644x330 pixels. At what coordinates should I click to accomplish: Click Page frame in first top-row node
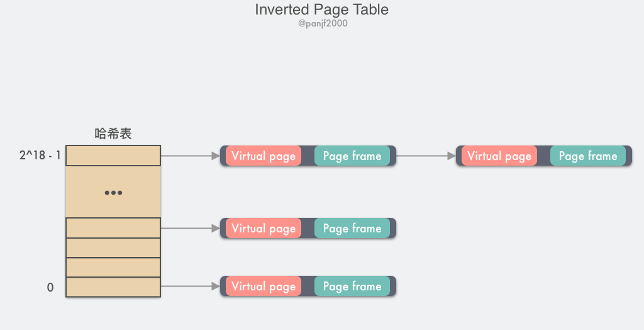352,156
